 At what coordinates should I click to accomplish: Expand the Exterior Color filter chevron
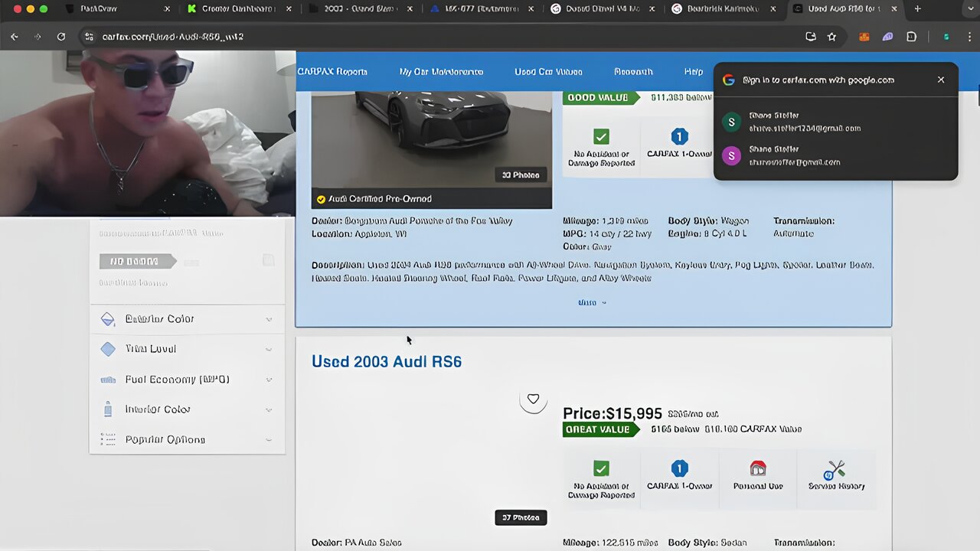[x=269, y=319]
